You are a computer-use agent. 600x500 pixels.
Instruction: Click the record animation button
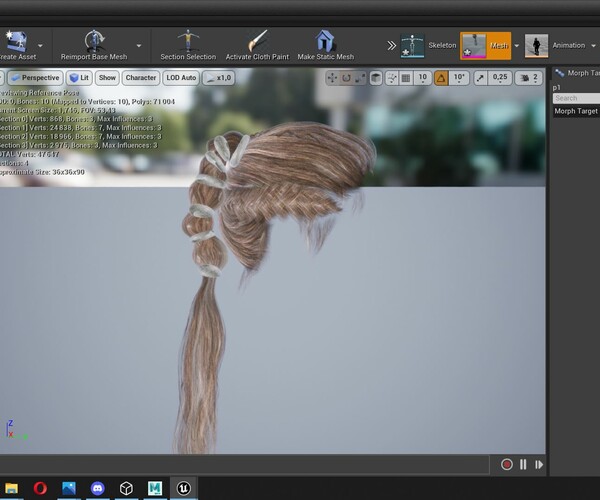tap(507, 464)
